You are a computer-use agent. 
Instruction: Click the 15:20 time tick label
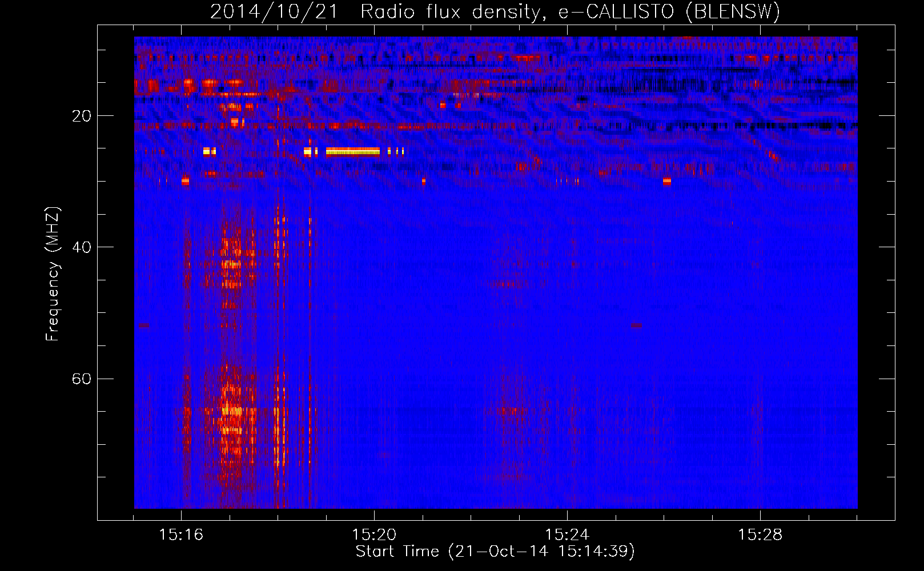tap(374, 535)
